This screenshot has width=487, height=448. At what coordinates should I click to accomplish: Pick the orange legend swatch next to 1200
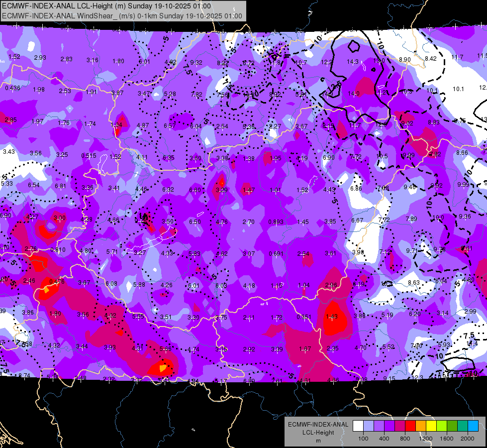pos(421,426)
